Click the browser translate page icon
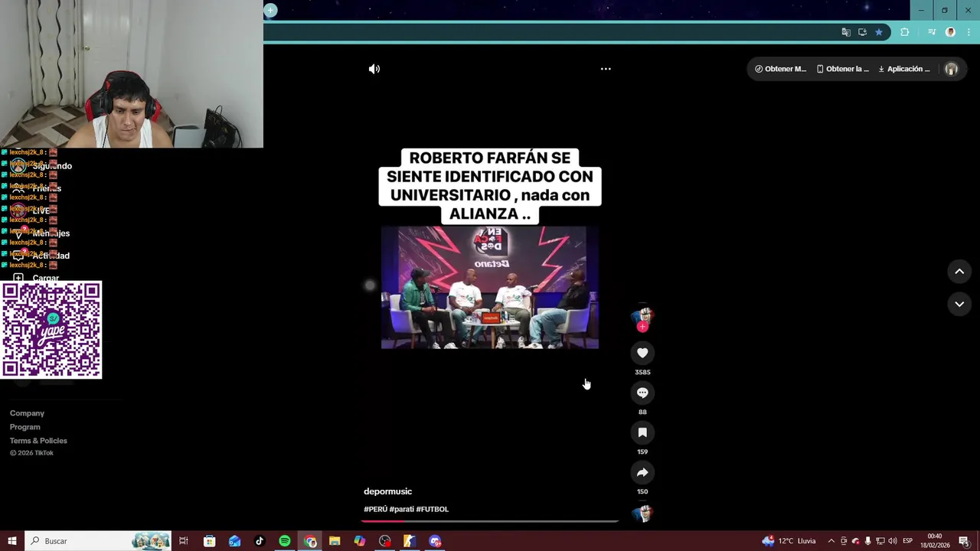980x551 pixels. (x=846, y=32)
